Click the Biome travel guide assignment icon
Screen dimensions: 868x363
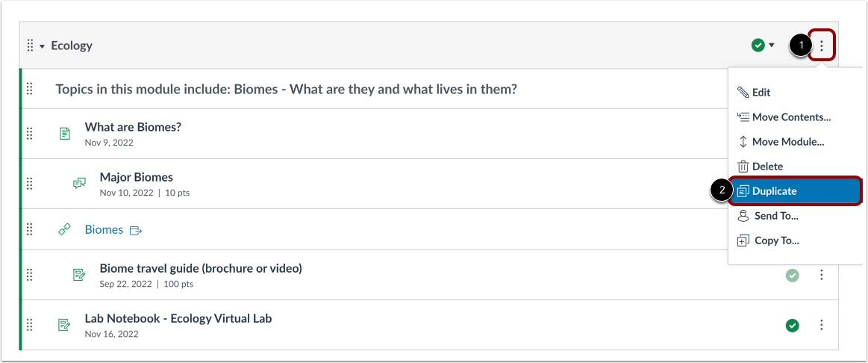click(80, 275)
